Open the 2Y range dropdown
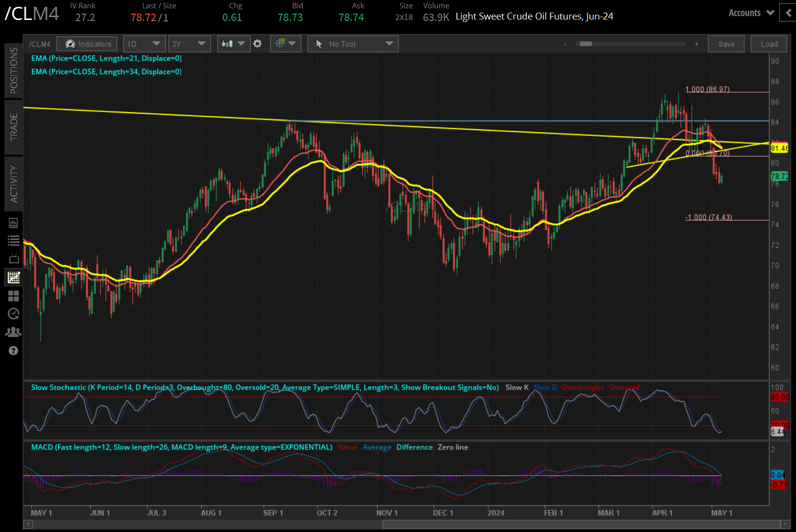 coord(189,43)
